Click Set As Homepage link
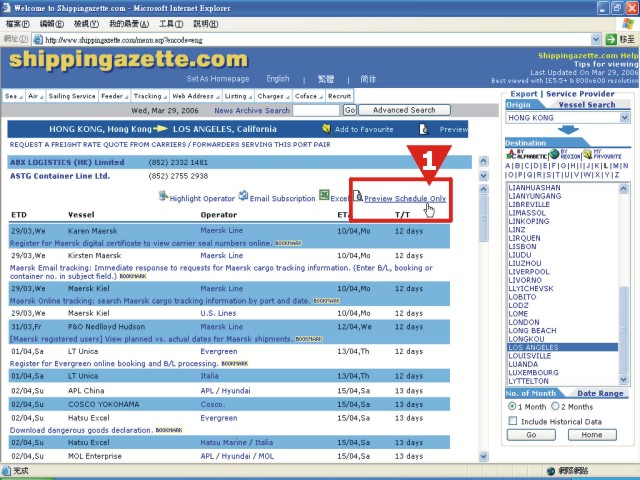Screen dimensions: 640x480 coord(218,78)
